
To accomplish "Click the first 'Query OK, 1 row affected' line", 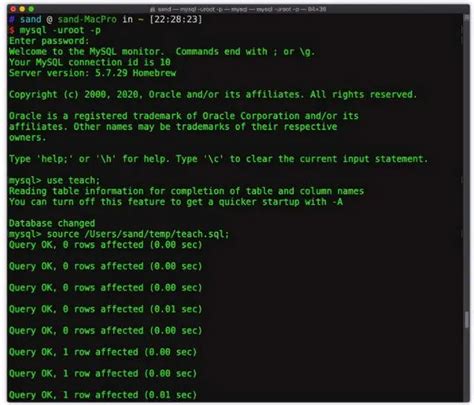I will (103, 352).
